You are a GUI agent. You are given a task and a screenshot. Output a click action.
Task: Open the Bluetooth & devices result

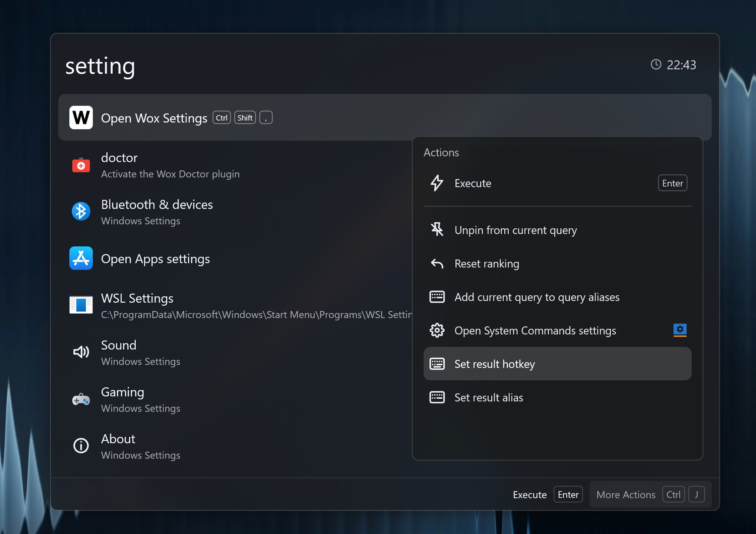(x=235, y=212)
